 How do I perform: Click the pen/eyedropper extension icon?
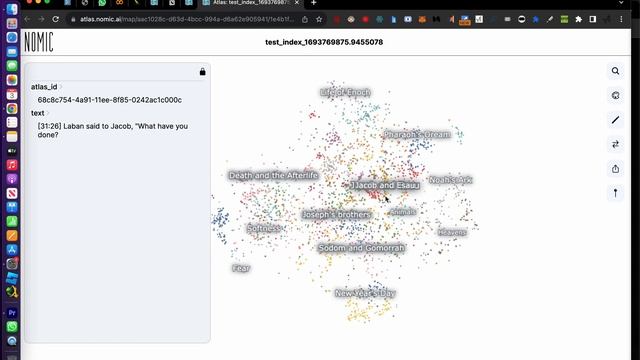[550, 19]
